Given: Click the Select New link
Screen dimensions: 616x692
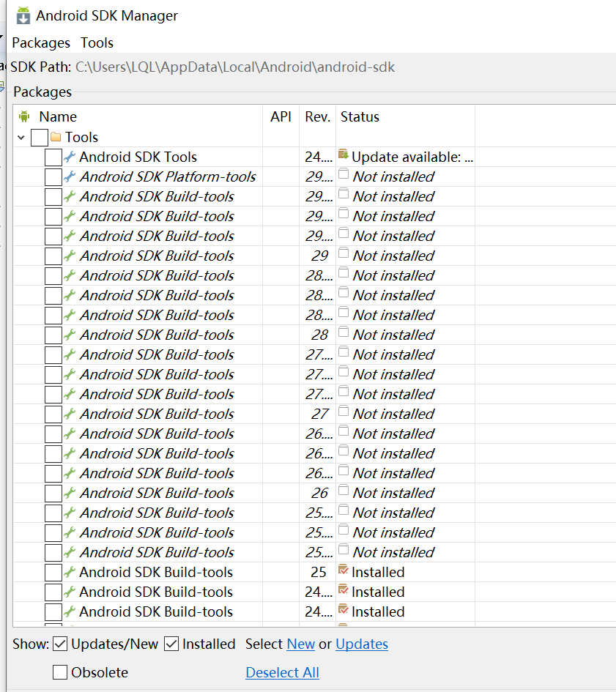Looking at the screenshot, I should (301, 644).
